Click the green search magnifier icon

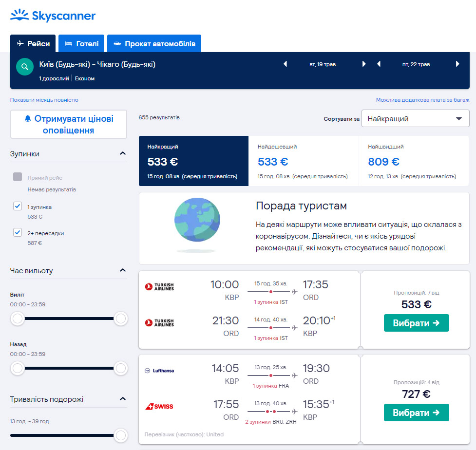pos(25,66)
